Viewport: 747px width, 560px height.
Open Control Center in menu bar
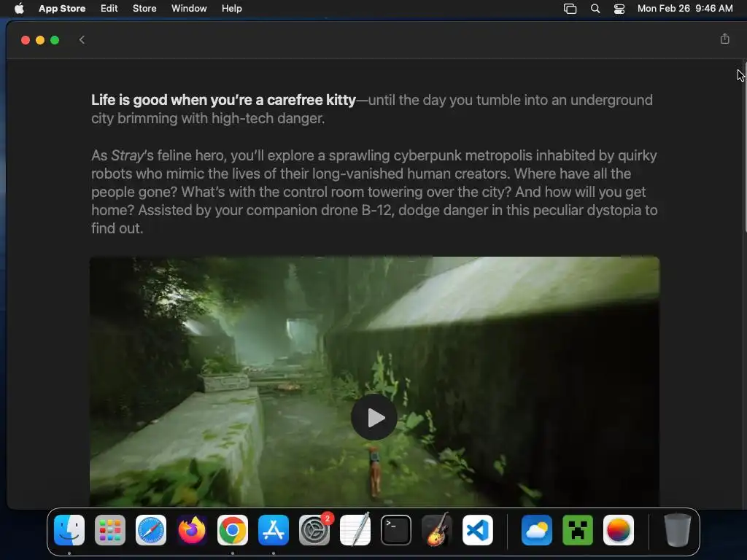coord(619,9)
